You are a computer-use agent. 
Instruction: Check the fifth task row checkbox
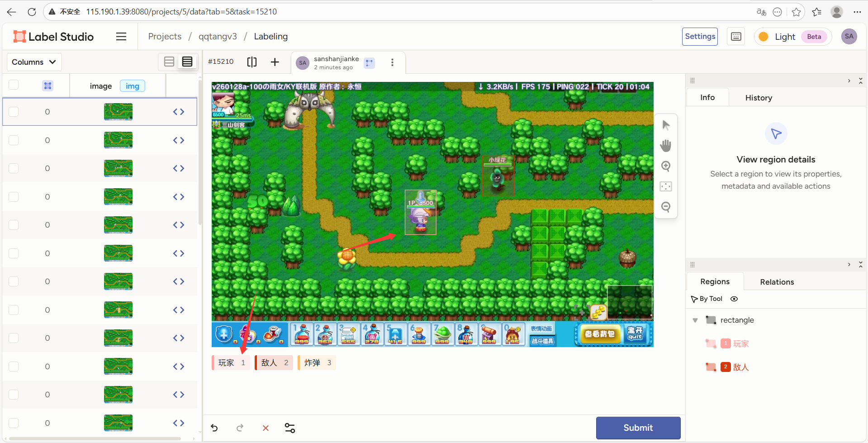pos(14,225)
